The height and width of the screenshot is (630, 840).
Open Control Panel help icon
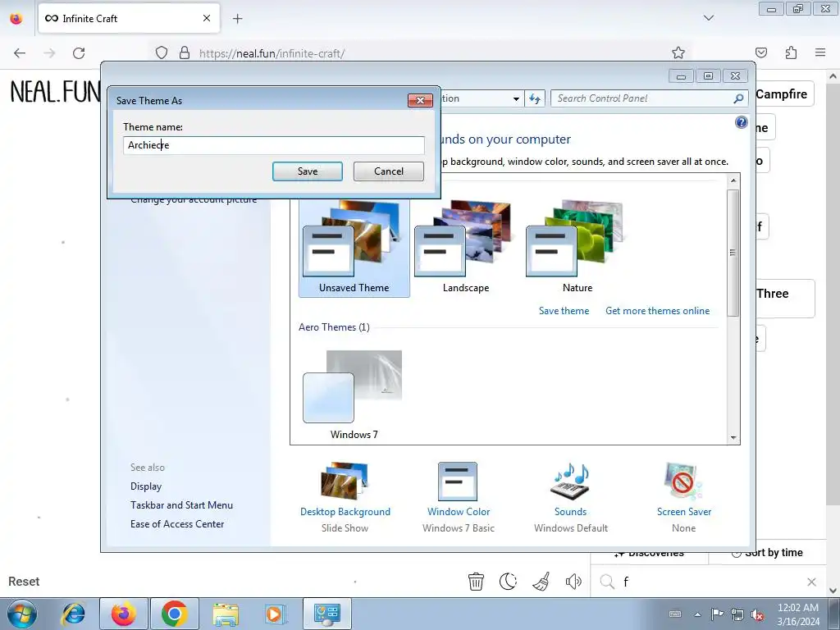[x=741, y=122]
